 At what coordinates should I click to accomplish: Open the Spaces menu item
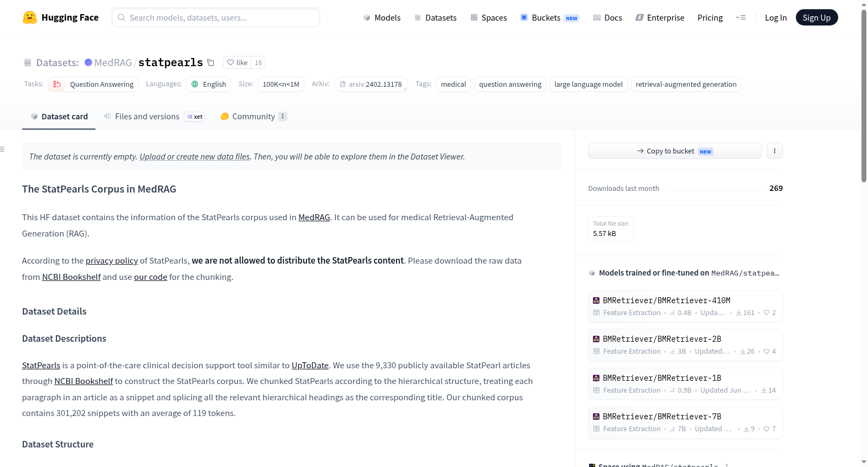point(488,17)
